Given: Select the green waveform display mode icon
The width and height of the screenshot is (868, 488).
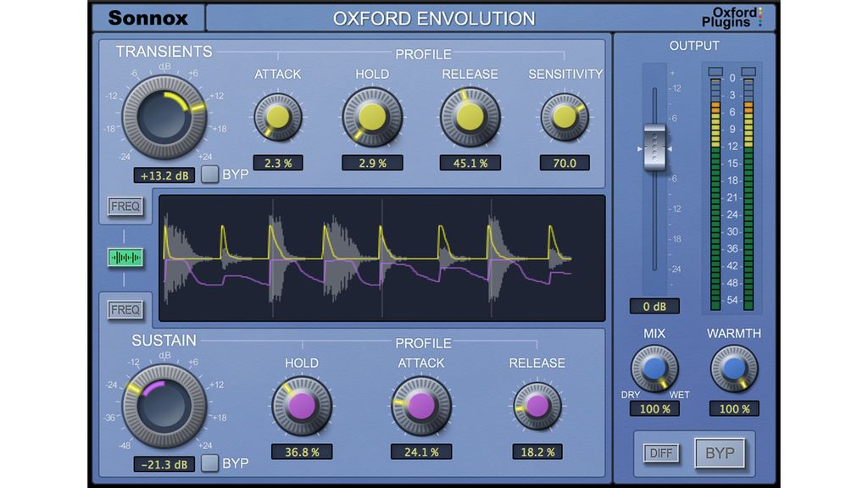Looking at the screenshot, I should [125, 257].
